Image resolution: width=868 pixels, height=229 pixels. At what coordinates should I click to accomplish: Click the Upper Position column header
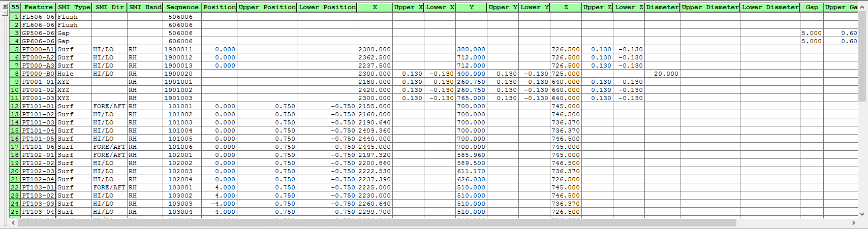267,7
